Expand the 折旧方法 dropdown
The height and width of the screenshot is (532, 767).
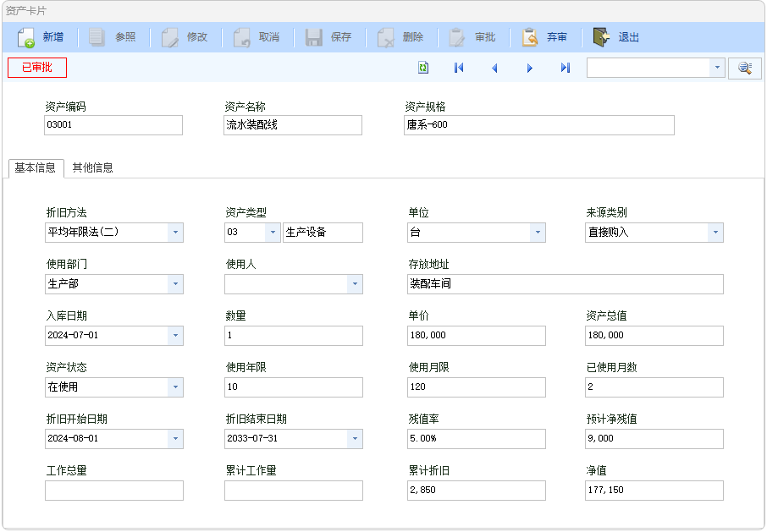click(175, 233)
